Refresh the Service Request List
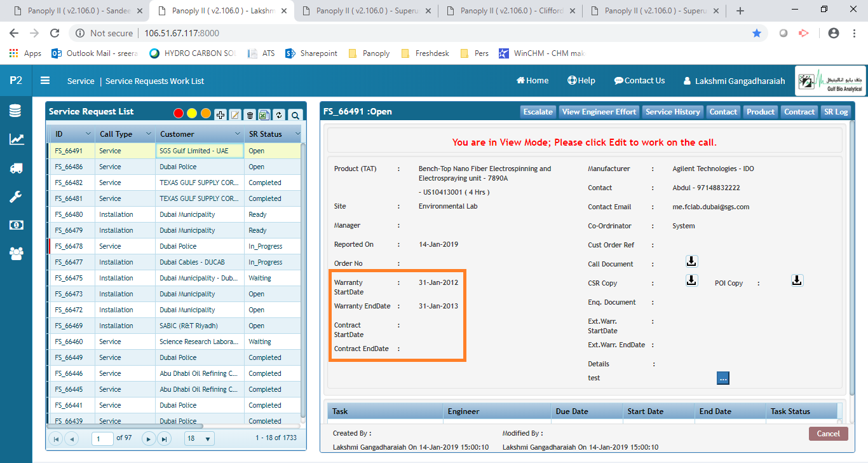Image resolution: width=868 pixels, height=463 pixels. pos(278,114)
